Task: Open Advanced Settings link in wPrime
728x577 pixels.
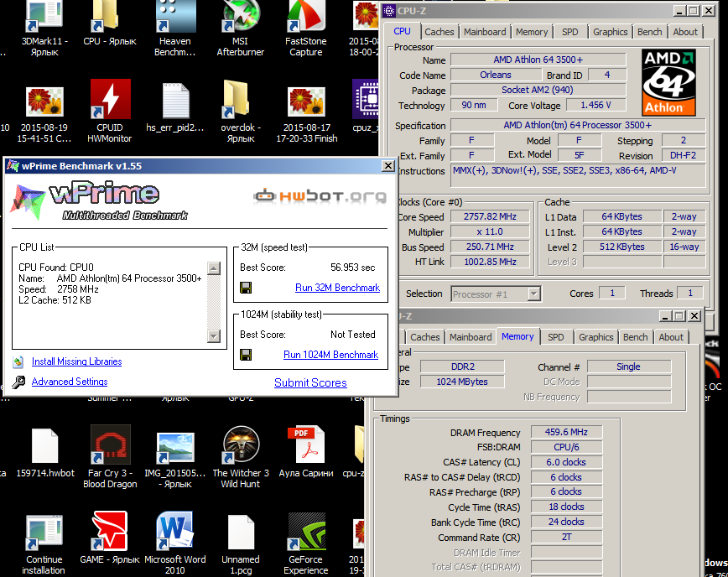Action: (70, 382)
